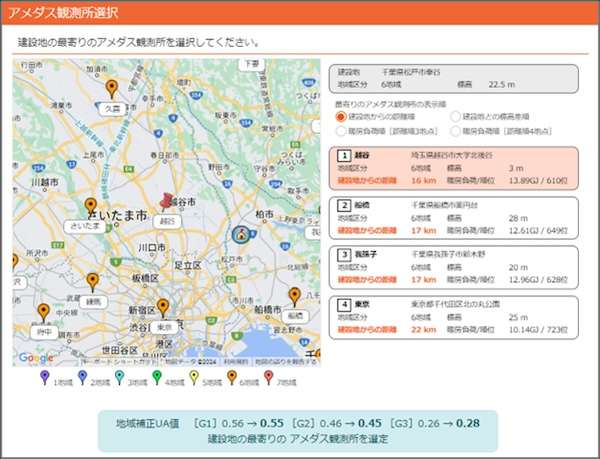Open 地図の誤りを報告する link
600x459 pixels.
tap(286, 362)
